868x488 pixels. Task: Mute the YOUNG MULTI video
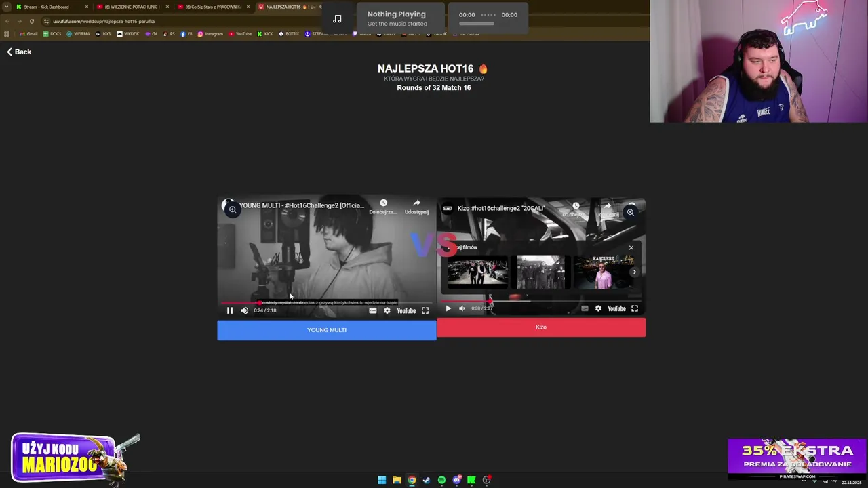(x=245, y=310)
